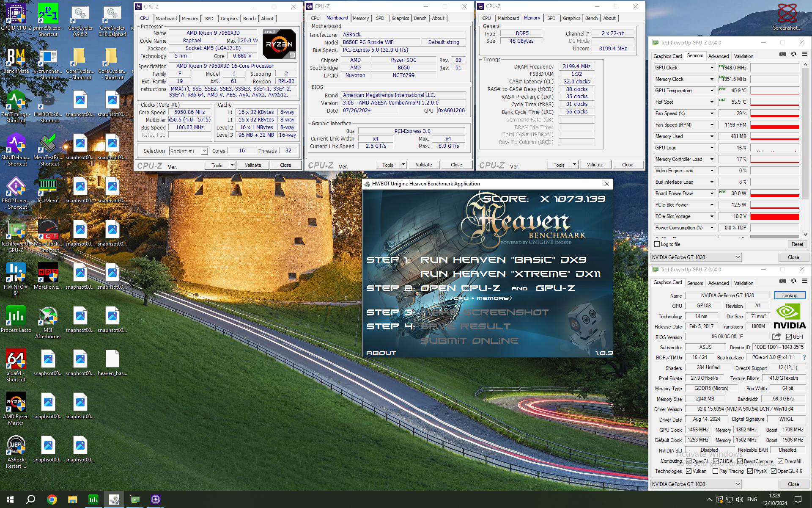Image resolution: width=812 pixels, height=508 pixels.
Task: Expand Hot Spot sensor dropdown
Action: coord(712,102)
